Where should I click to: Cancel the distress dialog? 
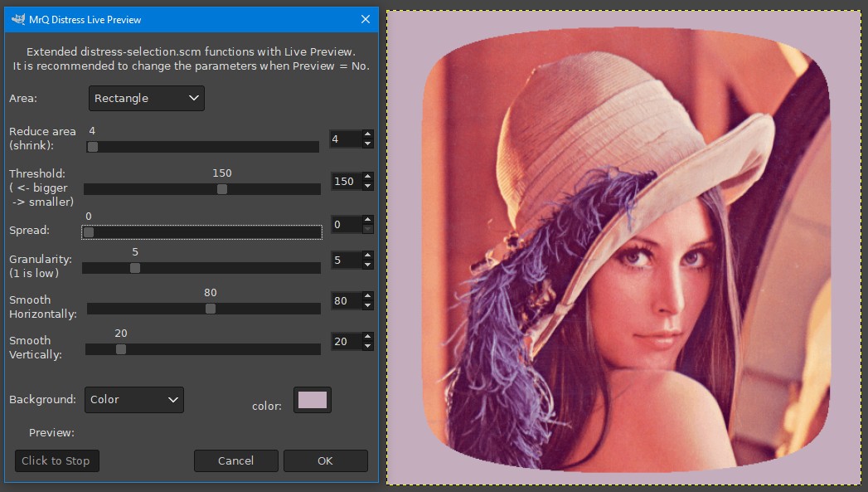235,460
